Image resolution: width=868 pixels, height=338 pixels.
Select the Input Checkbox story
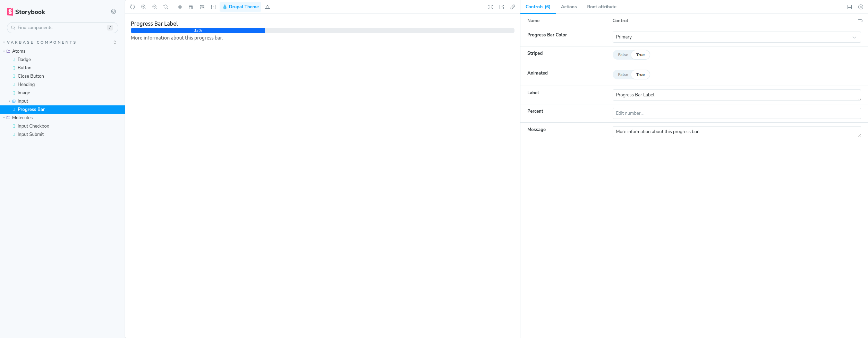33,126
